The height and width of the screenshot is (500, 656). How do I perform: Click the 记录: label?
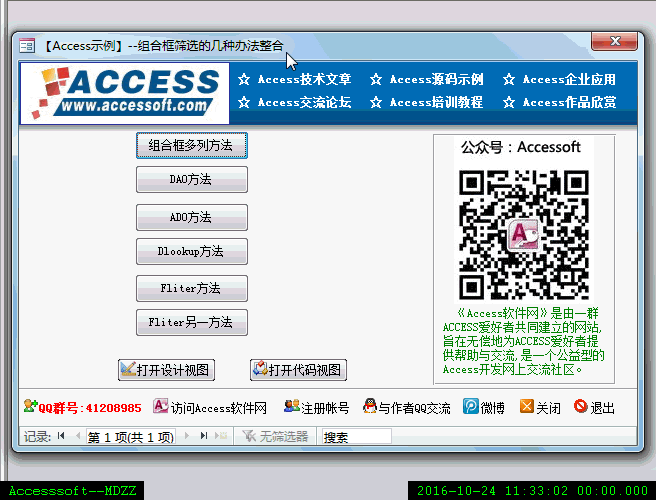pyautogui.click(x=37, y=436)
